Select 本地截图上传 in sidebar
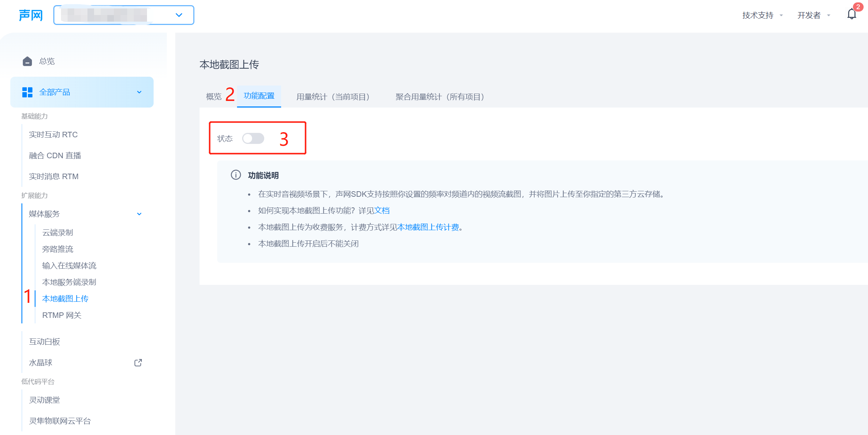Viewport: 868px width, 435px height. click(x=65, y=299)
